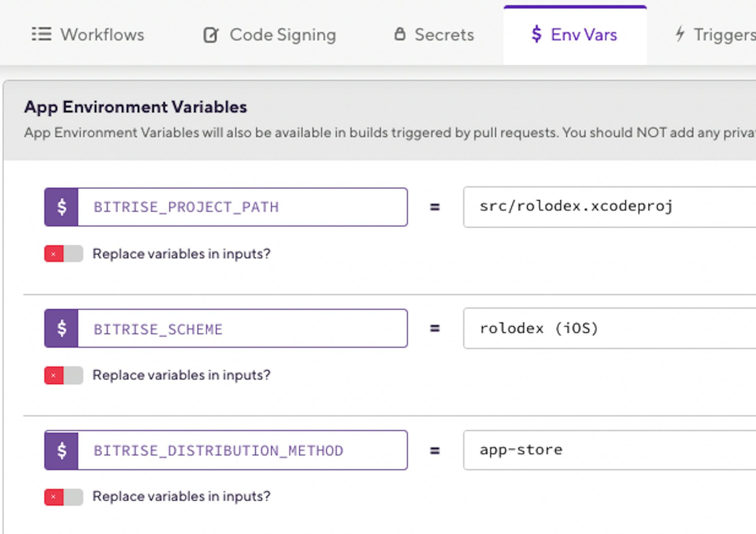Click the Triggers lightning bolt icon

[x=680, y=34]
